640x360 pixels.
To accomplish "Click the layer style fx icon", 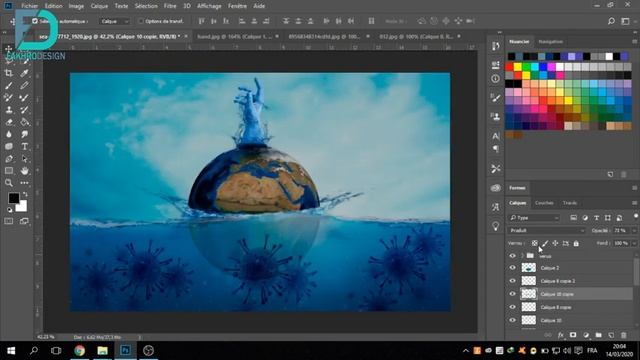I will pyautogui.click(x=561, y=335).
